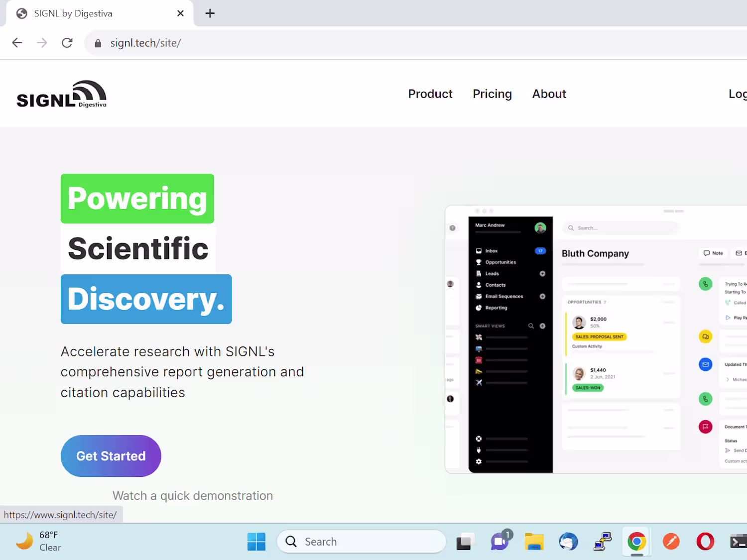Select the SIGNL by Digestiva tab
This screenshot has width=747, height=560.
click(x=100, y=13)
